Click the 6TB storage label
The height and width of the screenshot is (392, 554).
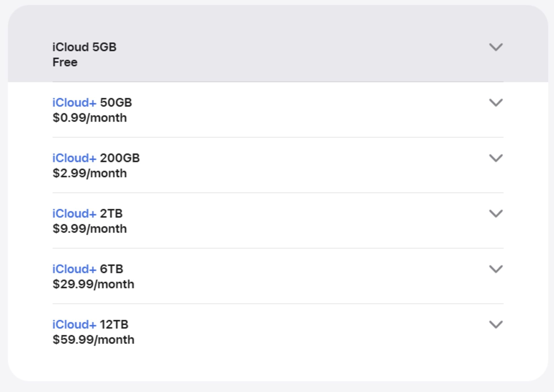[x=111, y=269]
